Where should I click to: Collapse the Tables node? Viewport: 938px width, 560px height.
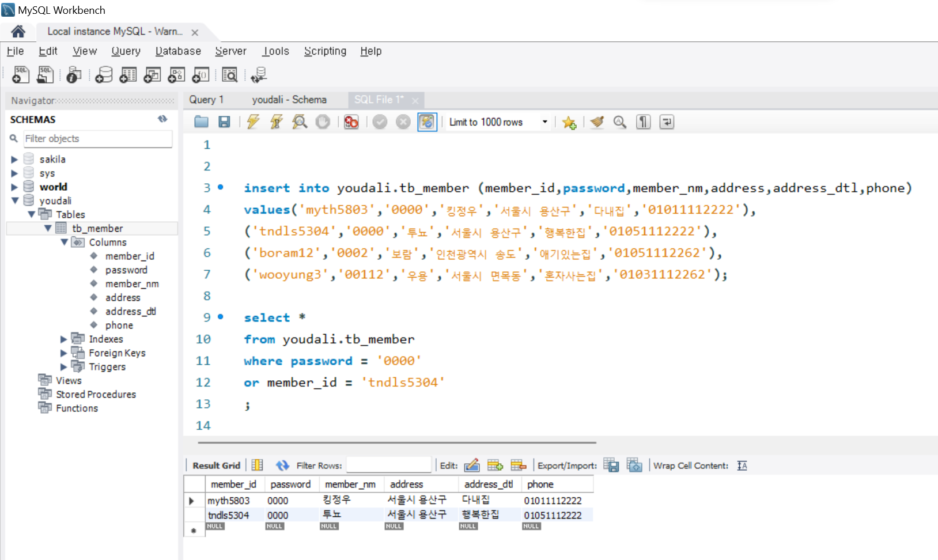tap(31, 214)
